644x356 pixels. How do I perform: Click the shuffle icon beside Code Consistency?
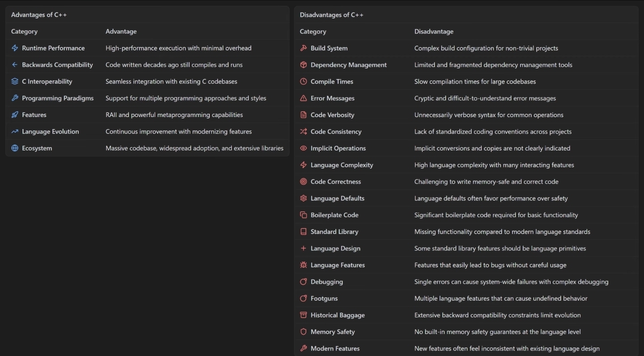(304, 131)
